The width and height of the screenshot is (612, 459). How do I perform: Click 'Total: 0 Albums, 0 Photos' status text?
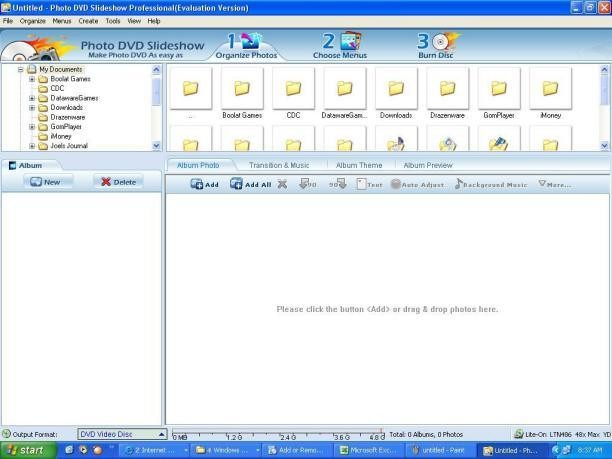pyautogui.click(x=426, y=434)
